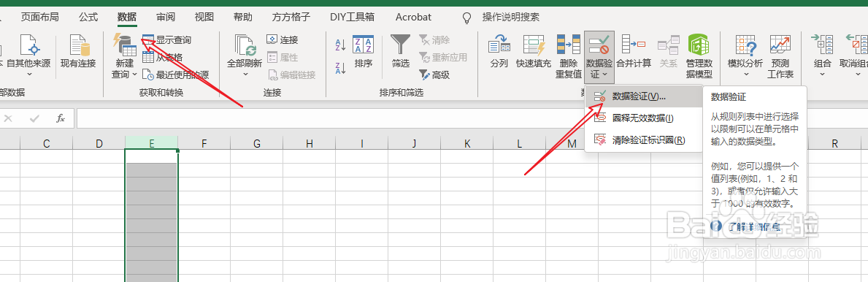Click the 了解详细信息 link in tooltip
868x282 pixels.
click(x=753, y=226)
